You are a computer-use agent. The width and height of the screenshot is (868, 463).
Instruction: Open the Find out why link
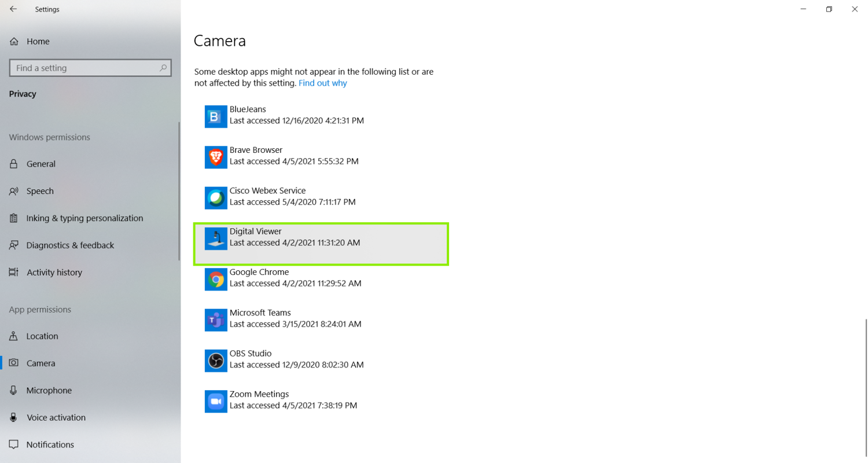(x=322, y=83)
